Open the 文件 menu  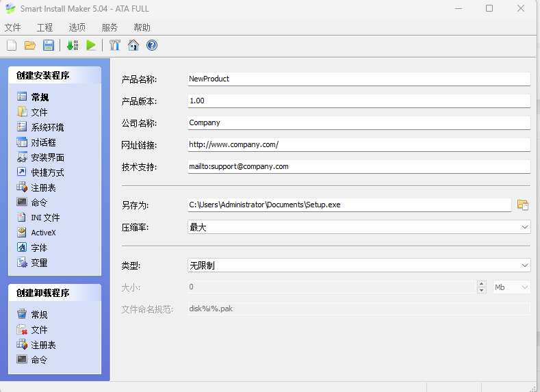pyautogui.click(x=13, y=28)
